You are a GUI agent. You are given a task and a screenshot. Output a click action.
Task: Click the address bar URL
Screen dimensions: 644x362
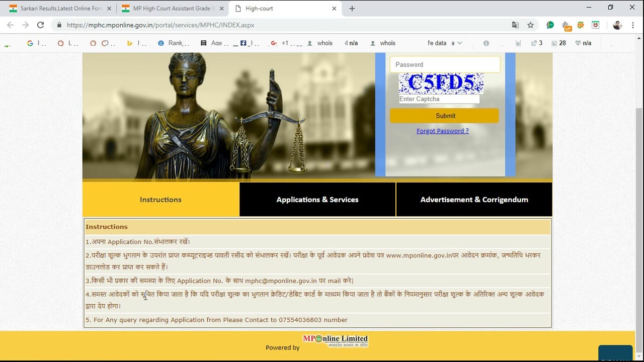point(160,25)
